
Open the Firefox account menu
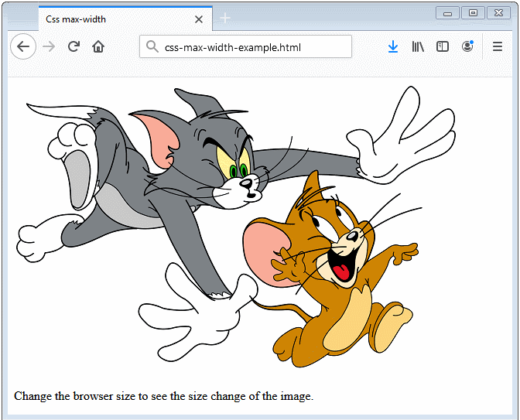click(x=467, y=46)
